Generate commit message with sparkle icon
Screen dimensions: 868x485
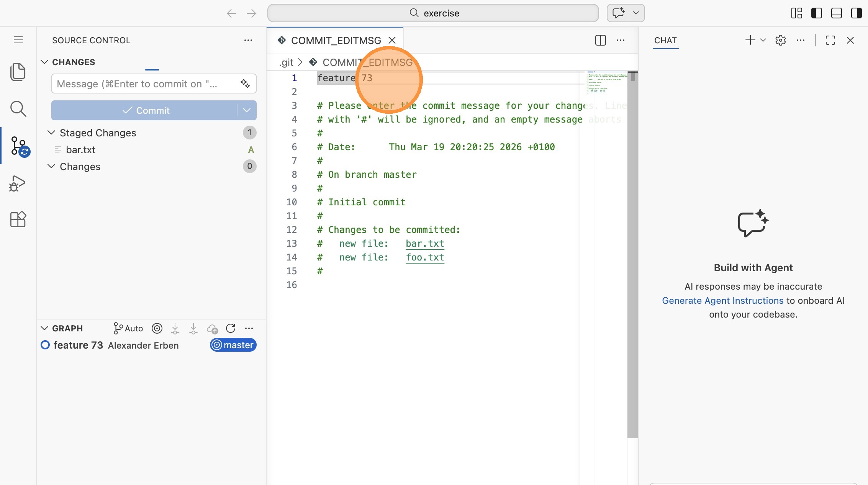pos(245,84)
